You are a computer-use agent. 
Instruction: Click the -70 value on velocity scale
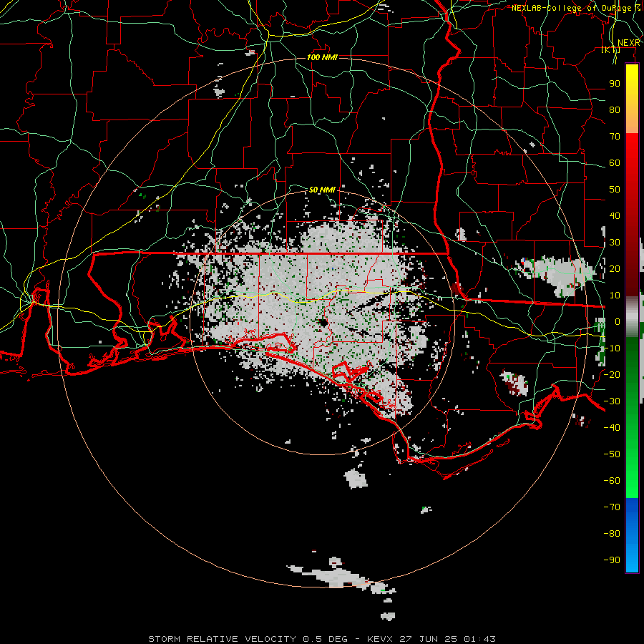pos(612,507)
